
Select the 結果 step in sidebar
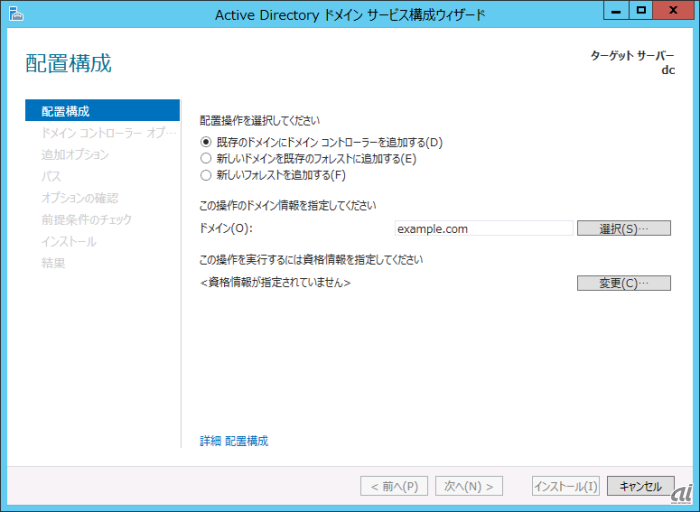tap(53, 263)
